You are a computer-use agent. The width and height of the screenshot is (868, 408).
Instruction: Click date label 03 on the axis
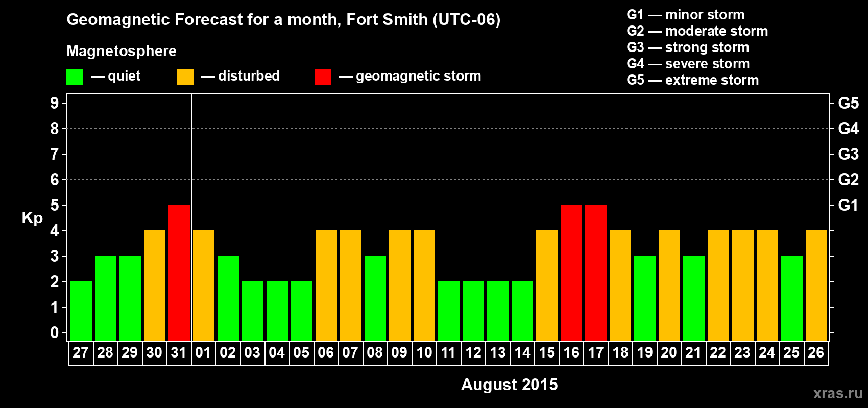click(252, 353)
